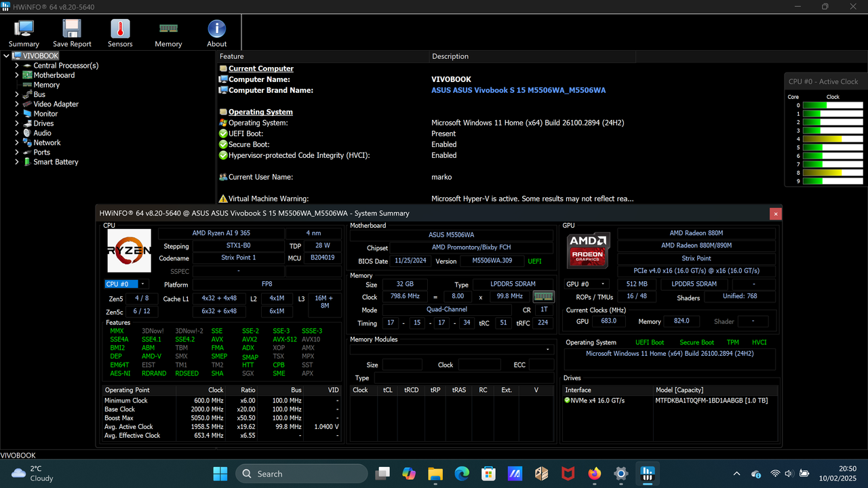The width and height of the screenshot is (868, 488).
Task: Expand the Bus tree node
Action: (17, 94)
